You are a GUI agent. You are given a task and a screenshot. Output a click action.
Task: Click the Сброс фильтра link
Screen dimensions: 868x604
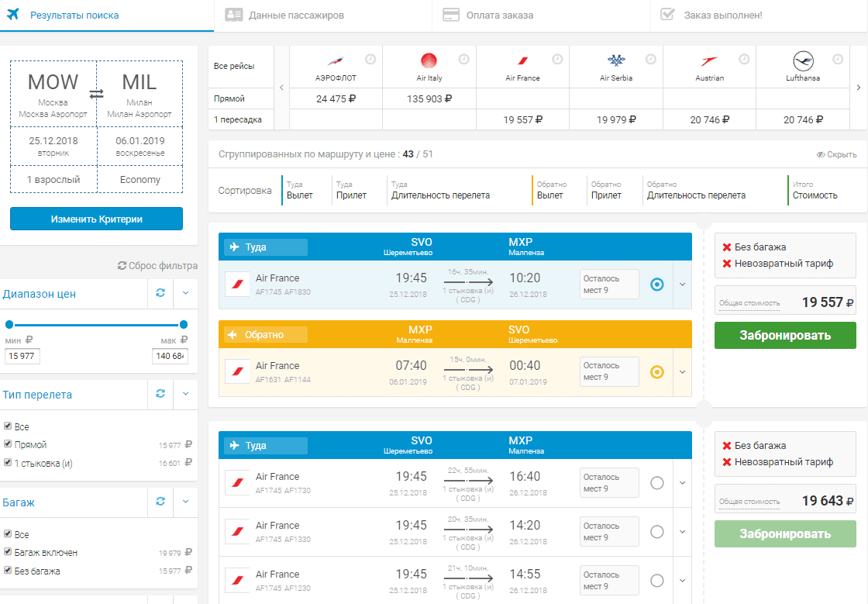157,266
